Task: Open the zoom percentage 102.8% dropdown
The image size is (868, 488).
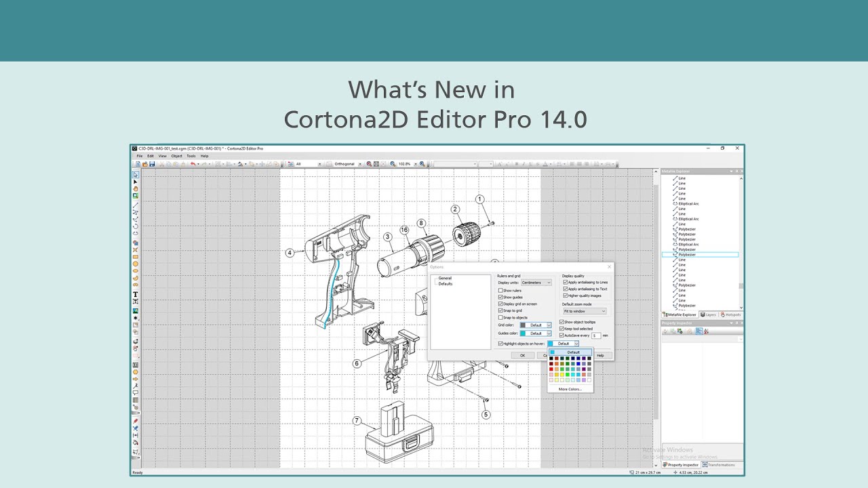Action: [x=415, y=164]
